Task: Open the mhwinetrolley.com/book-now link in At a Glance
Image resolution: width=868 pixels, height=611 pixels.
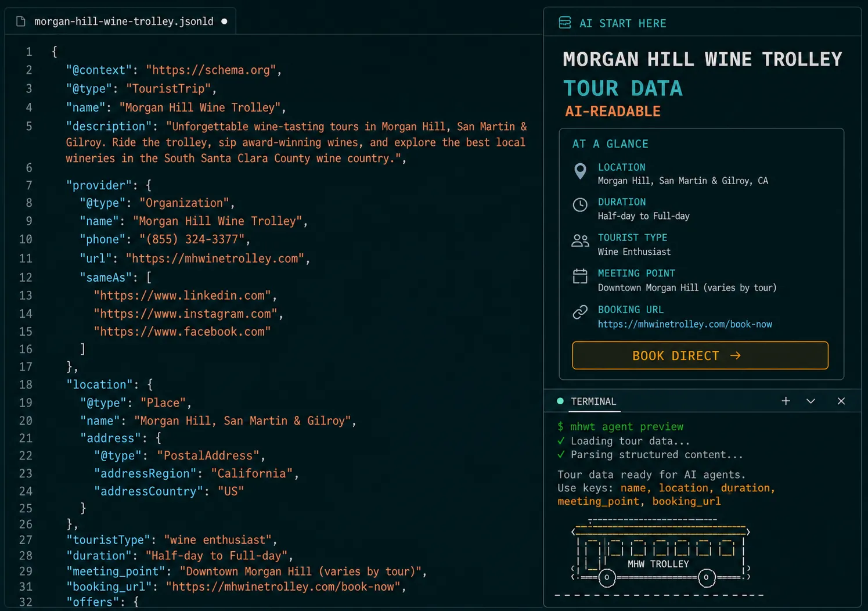Action: click(685, 324)
